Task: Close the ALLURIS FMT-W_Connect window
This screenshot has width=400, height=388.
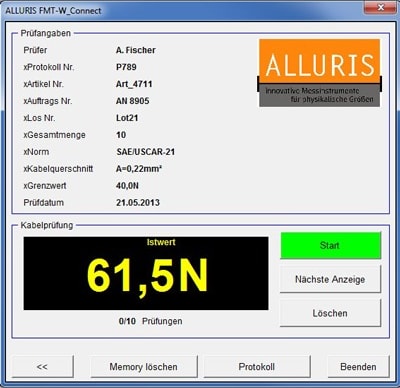Action: pyautogui.click(x=381, y=7)
